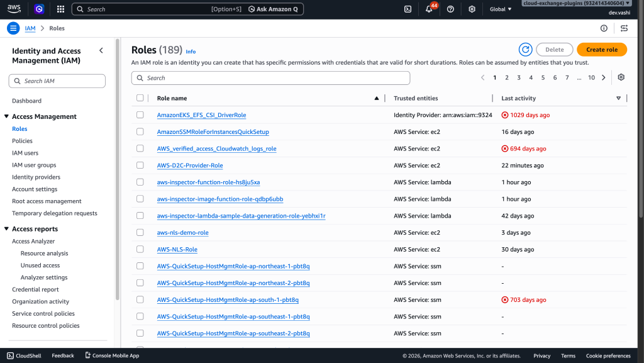Collapse the IAM side navigation panel

[x=101, y=50]
